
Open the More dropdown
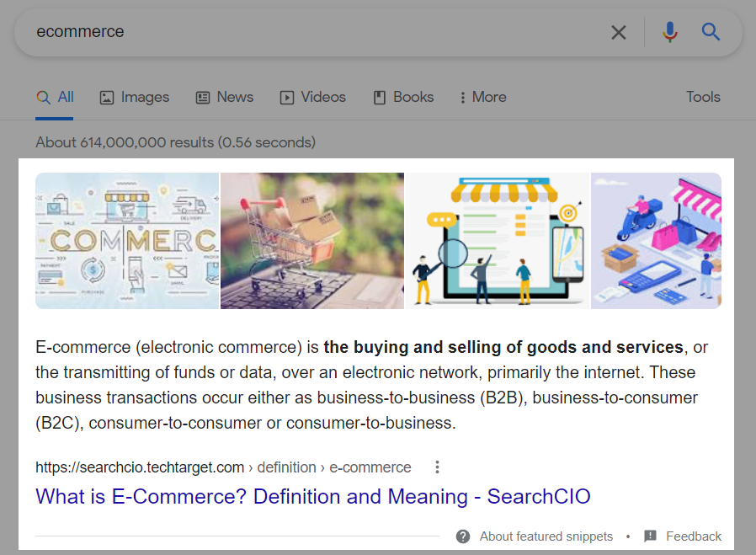[482, 97]
